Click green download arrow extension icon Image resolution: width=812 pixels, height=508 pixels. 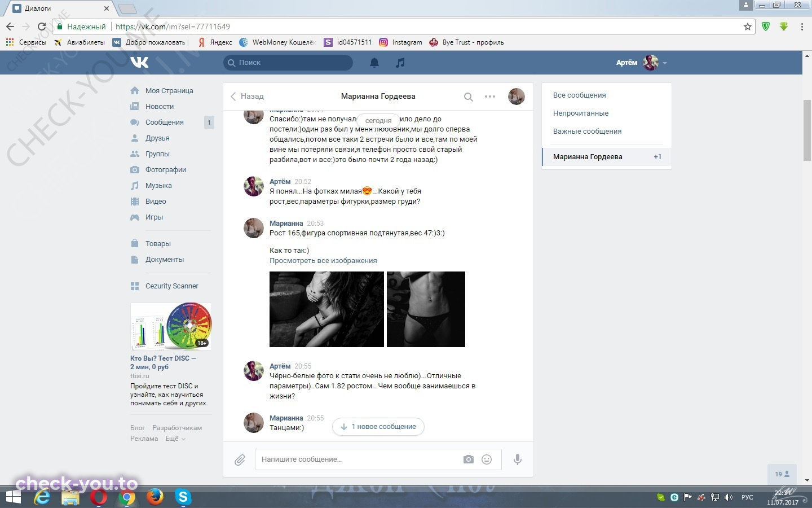(784, 27)
